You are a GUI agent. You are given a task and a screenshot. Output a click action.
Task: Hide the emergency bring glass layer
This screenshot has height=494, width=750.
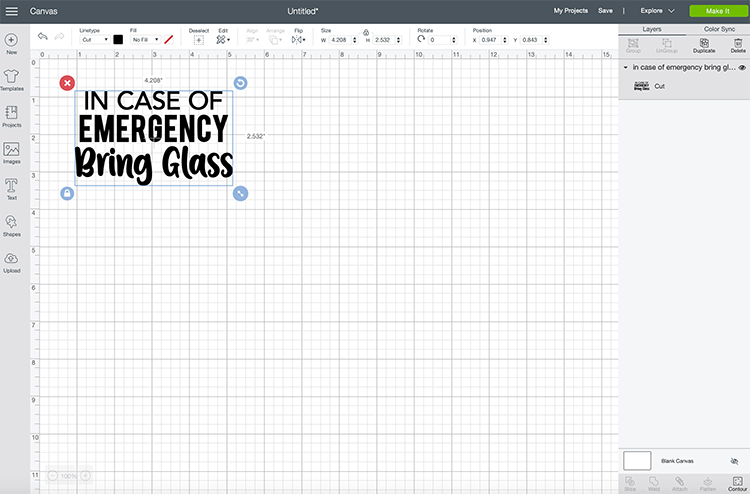[742, 67]
